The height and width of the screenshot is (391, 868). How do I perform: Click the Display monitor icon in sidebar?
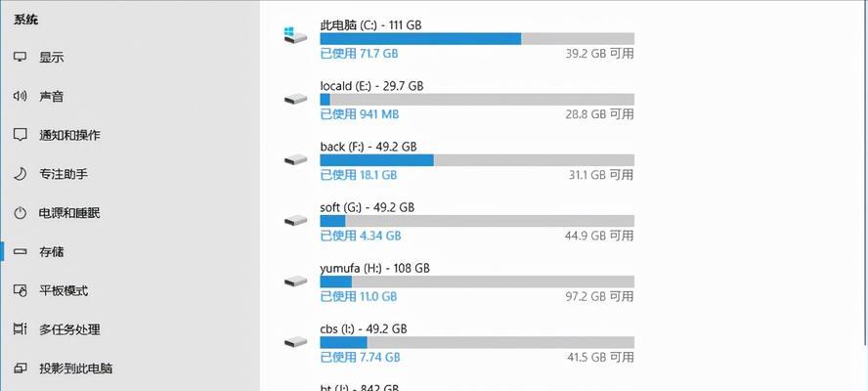click(x=20, y=57)
